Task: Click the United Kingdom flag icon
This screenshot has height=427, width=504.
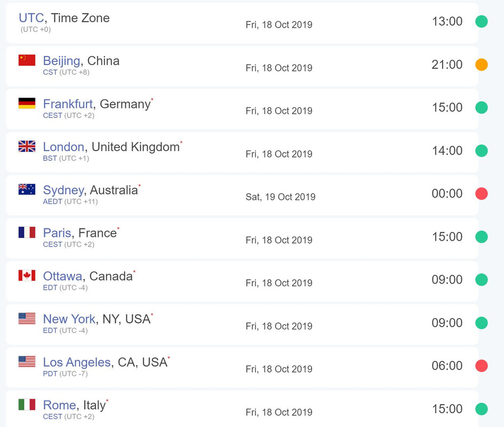Action: pos(27,146)
